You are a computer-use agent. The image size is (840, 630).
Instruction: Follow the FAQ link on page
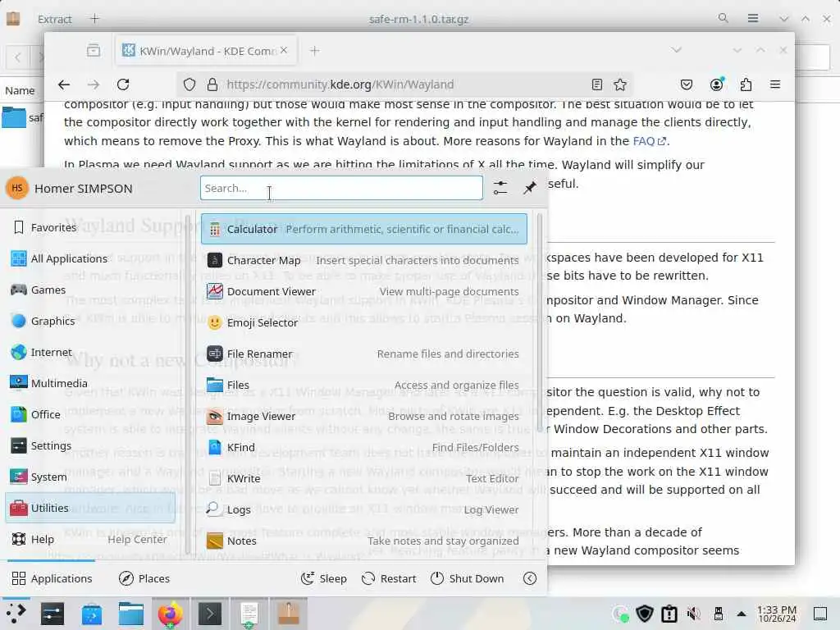650,141
